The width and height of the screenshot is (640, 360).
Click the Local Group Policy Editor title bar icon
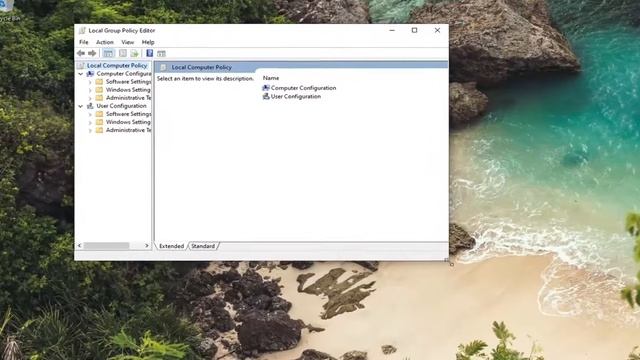[82, 30]
